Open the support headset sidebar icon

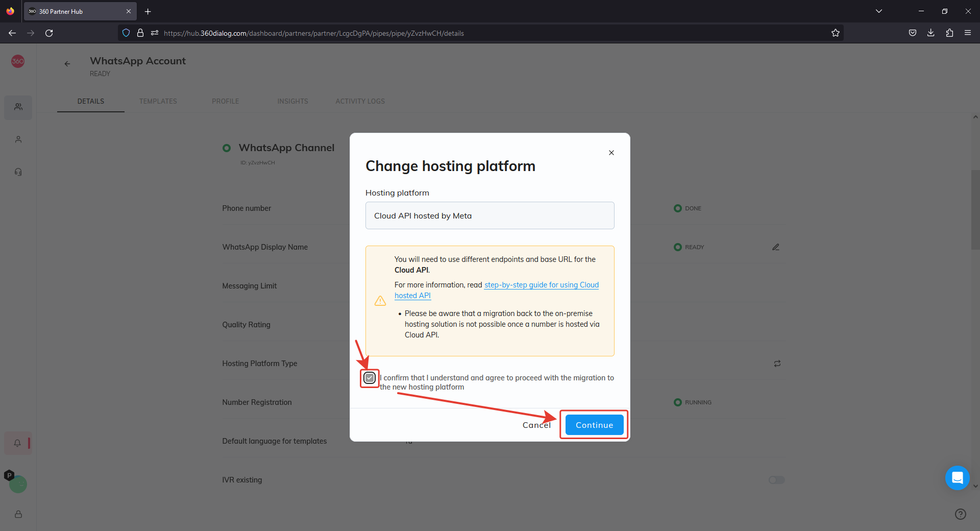pos(18,172)
